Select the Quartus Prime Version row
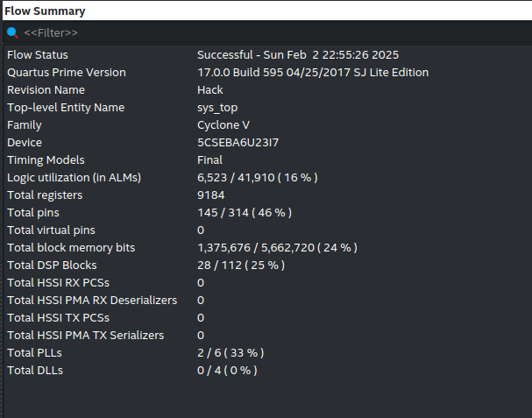Screen dimensions: 532x418 point(67,73)
